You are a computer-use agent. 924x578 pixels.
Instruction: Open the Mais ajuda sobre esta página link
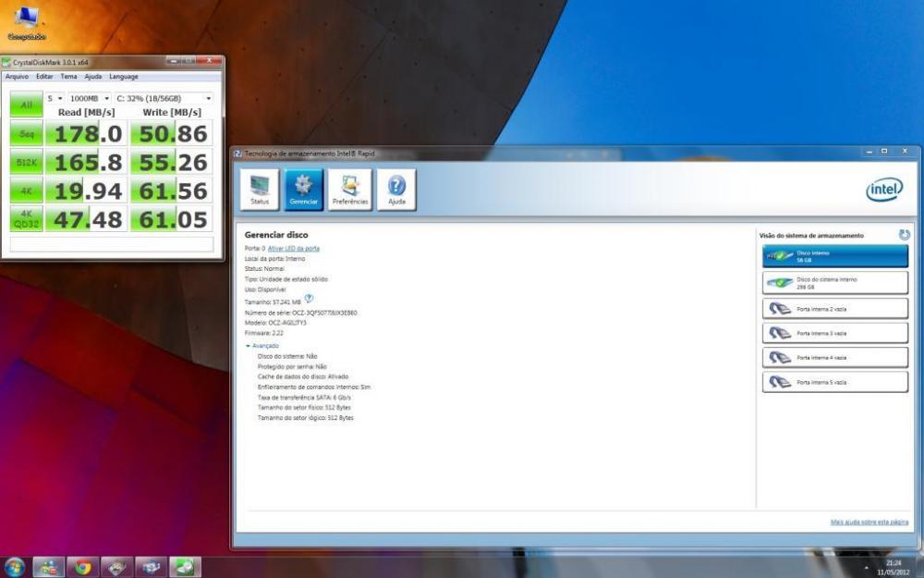[x=869, y=523]
